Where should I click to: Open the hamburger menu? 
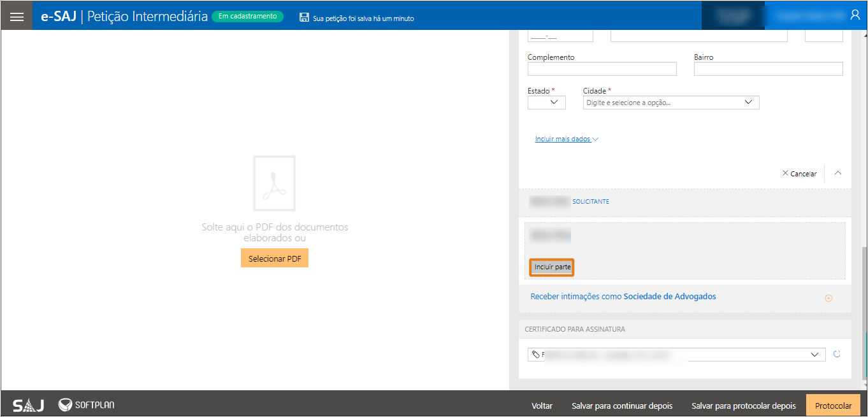17,17
